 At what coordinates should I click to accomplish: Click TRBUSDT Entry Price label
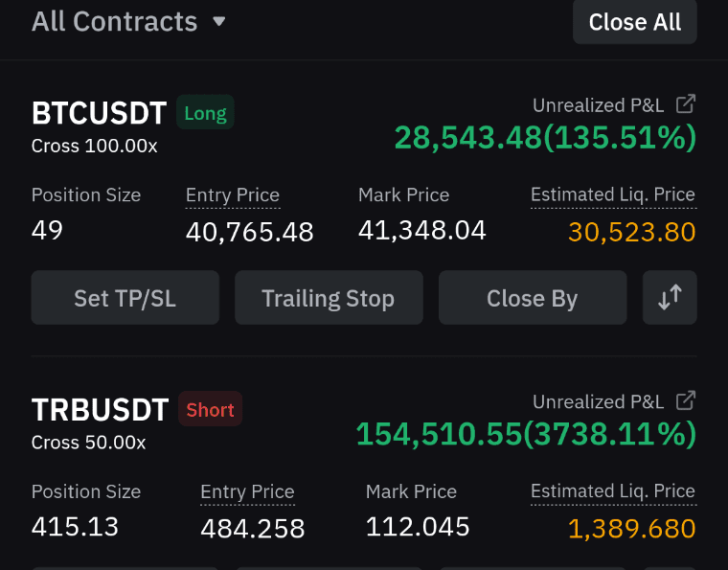tap(247, 492)
